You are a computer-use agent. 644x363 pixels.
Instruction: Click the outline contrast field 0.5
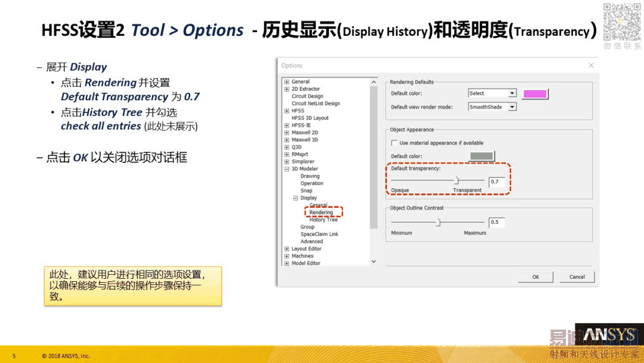coord(497,223)
